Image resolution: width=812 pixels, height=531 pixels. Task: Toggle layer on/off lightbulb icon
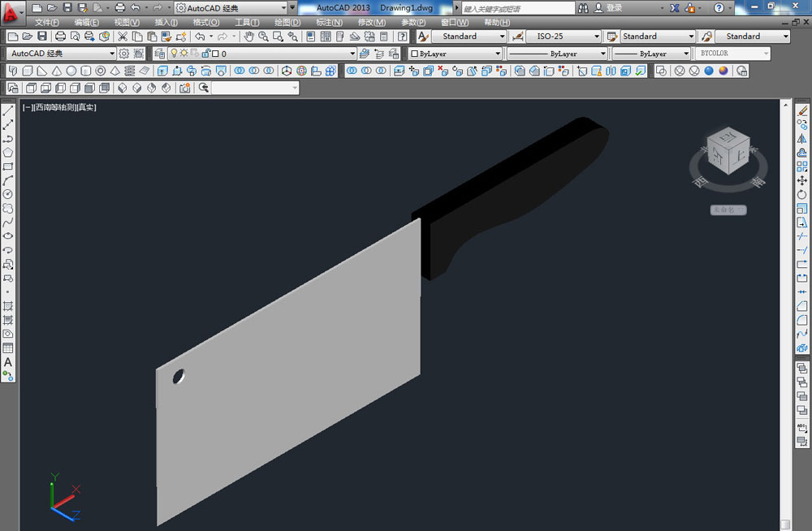click(173, 54)
